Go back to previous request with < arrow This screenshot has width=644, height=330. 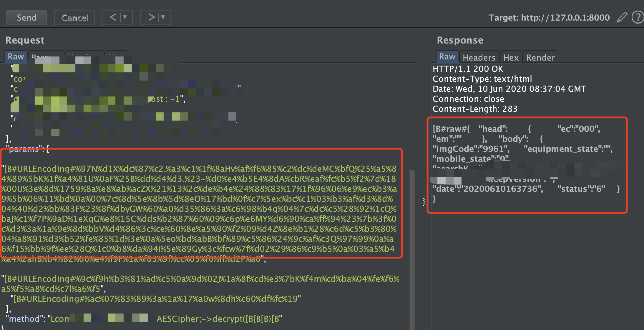pyautogui.click(x=113, y=17)
